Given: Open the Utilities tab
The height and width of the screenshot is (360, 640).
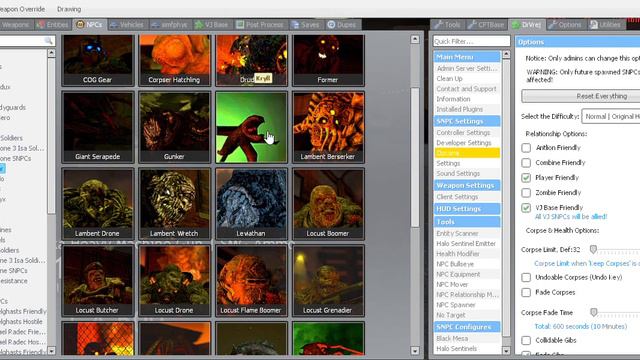Looking at the screenshot, I should click(x=605, y=24).
